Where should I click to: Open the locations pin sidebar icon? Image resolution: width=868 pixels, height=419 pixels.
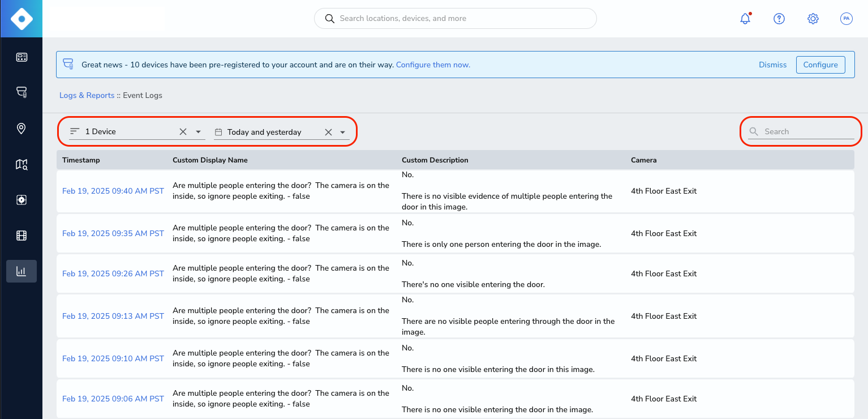[x=22, y=129]
